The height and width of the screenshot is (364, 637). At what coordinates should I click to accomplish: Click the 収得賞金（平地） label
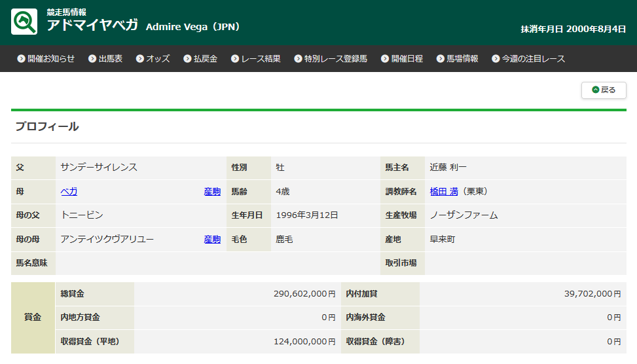pos(90,342)
